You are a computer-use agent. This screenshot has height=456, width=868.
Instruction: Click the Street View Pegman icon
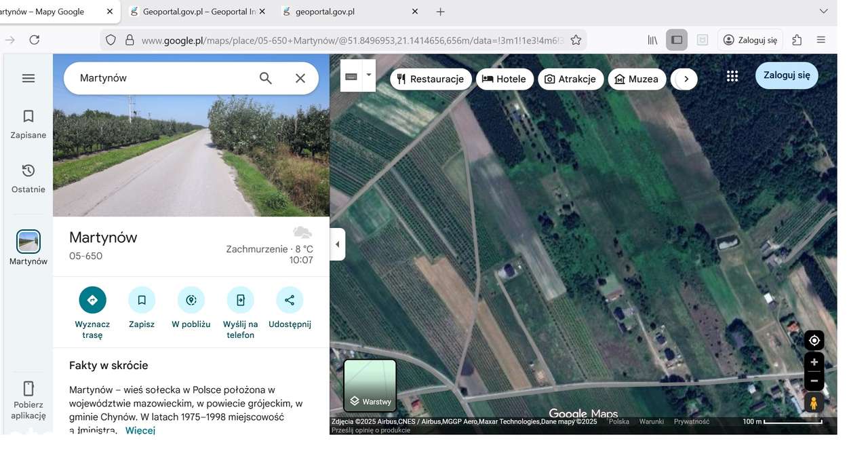point(814,403)
